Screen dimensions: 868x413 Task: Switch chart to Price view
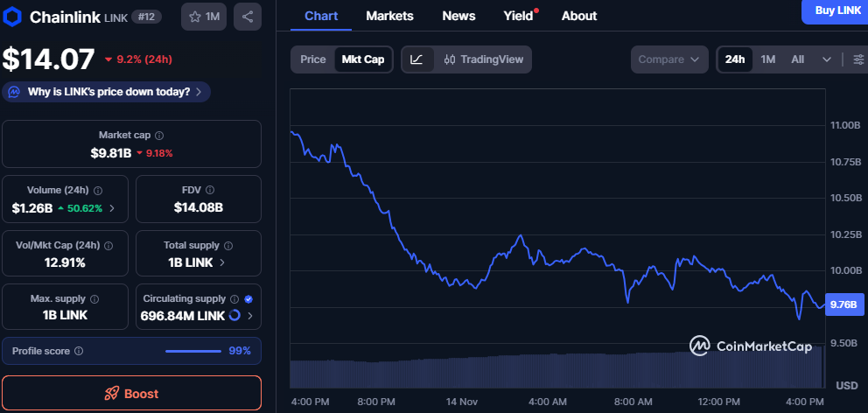click(x=313, y=59)
